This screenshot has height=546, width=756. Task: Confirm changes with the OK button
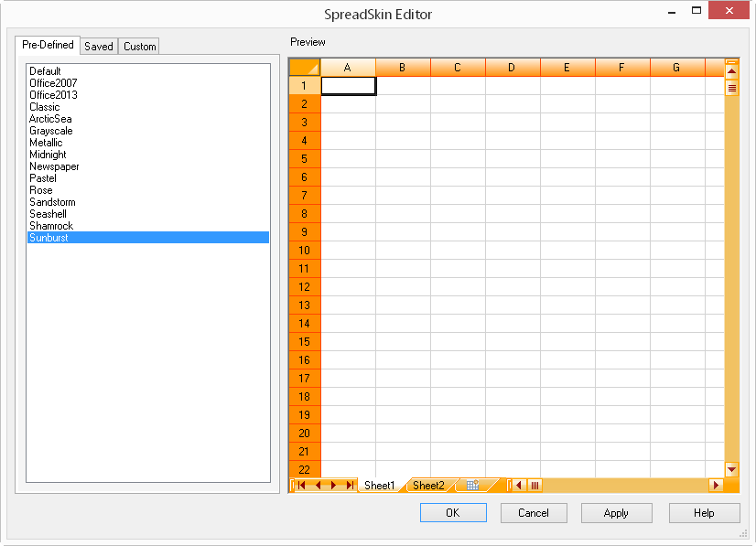click(453, 512)
